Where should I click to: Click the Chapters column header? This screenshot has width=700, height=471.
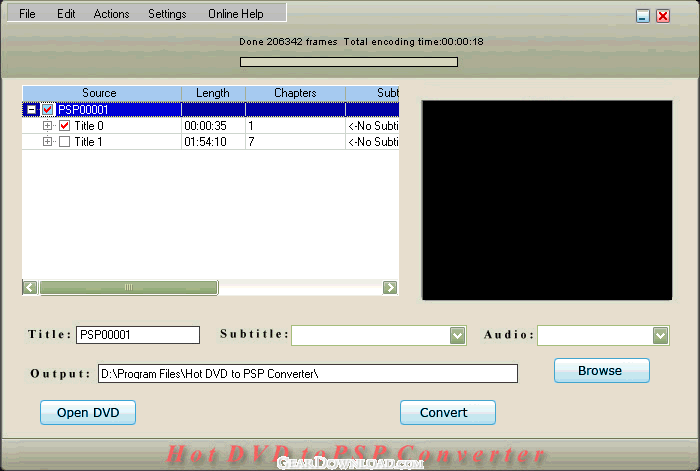pos(296,93)
